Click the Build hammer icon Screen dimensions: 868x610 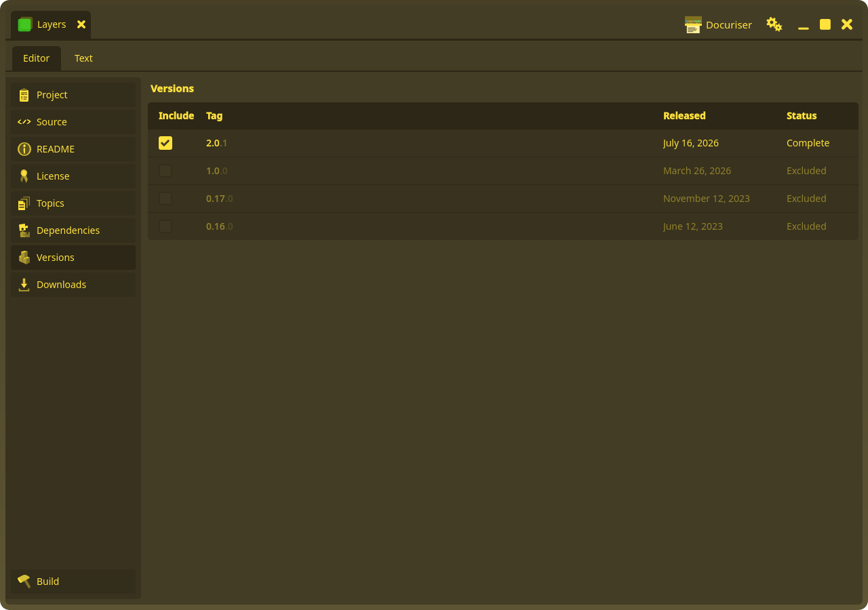coord(24,582)
